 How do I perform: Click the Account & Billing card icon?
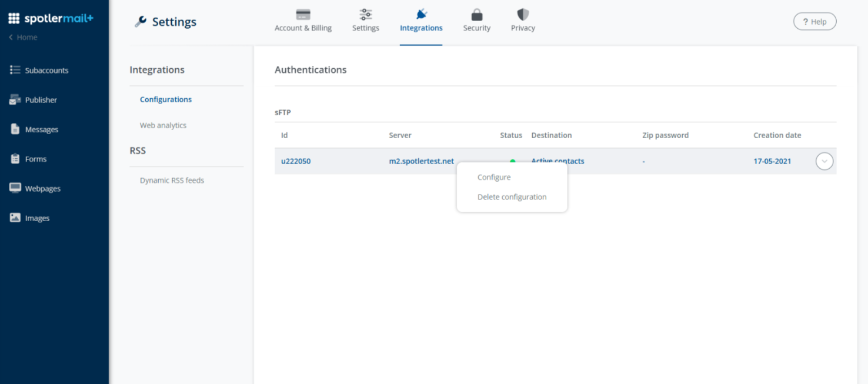pyautogui.click(x=303, y=15)
